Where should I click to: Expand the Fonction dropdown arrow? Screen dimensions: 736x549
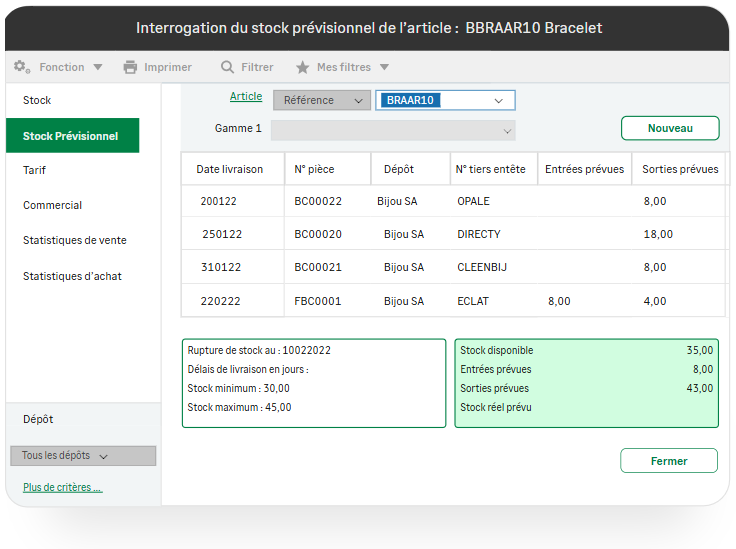pos(98,67)
